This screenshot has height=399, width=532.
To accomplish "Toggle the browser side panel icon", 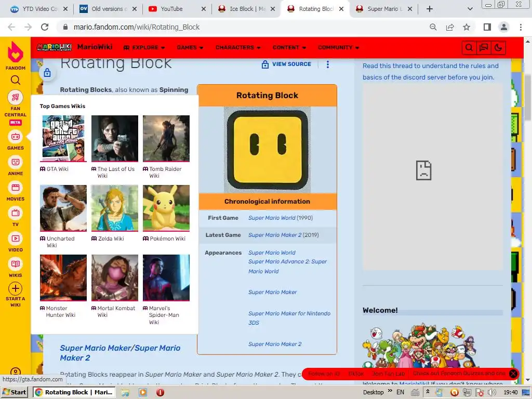I will [x=487, y=27].
